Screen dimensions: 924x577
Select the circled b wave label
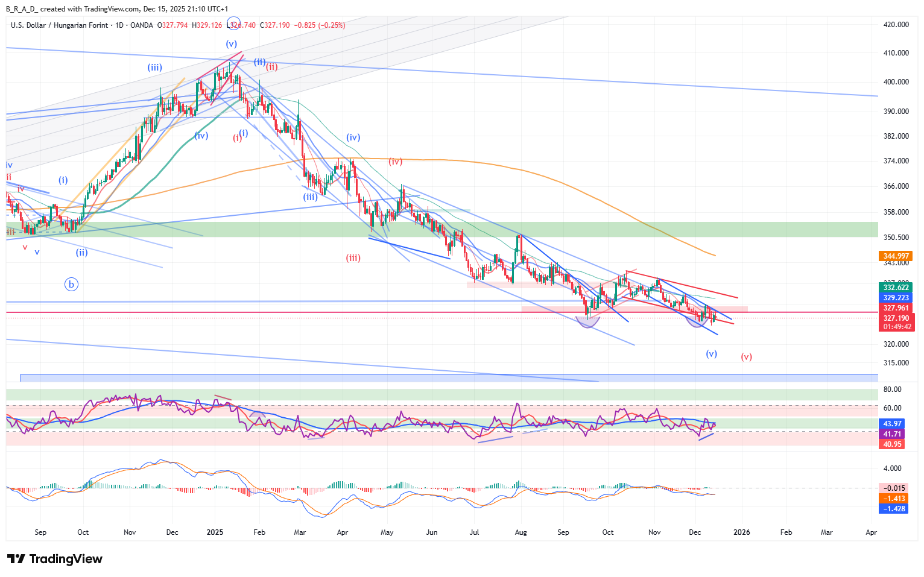coord(71,285)
